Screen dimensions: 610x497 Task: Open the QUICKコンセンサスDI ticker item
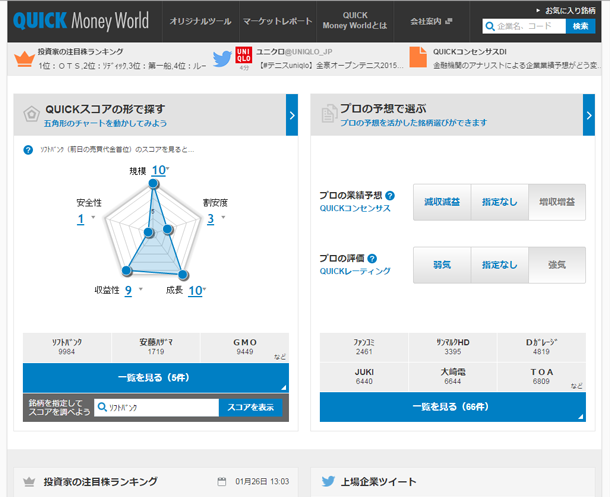point(516,59)
